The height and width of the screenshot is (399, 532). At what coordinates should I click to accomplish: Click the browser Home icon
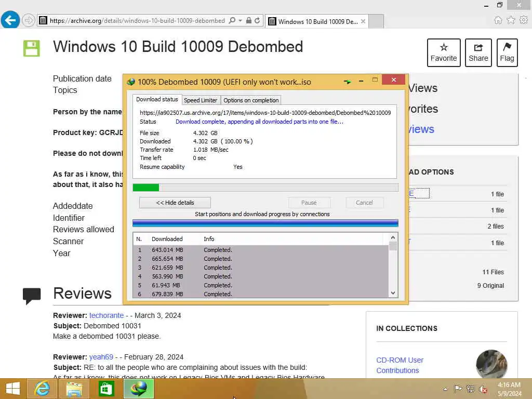(498, 20)
